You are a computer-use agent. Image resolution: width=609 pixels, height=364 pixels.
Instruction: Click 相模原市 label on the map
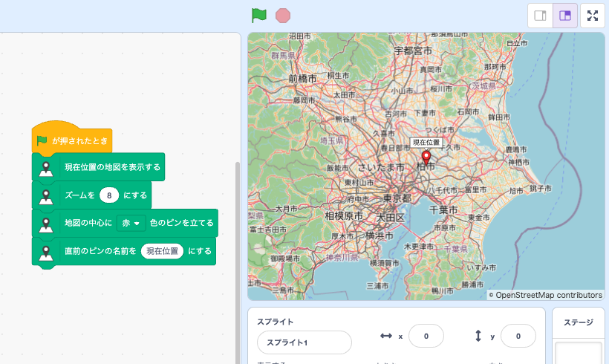click(344, 216)
